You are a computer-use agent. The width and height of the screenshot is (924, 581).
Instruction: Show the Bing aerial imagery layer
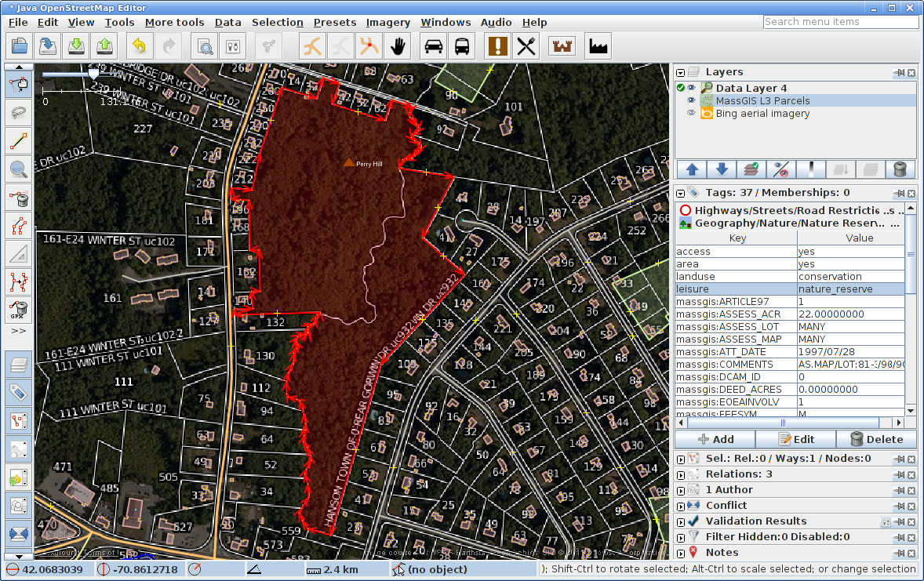tap(692, 113)
